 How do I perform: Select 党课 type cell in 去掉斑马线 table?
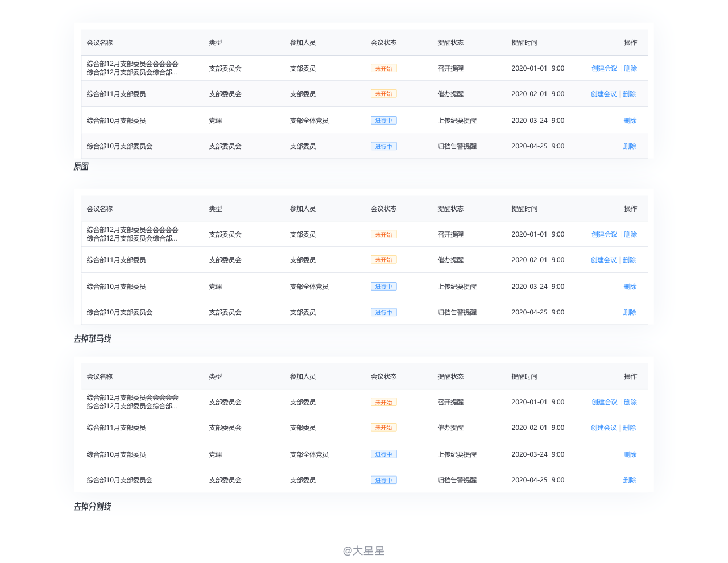(216, 287)
